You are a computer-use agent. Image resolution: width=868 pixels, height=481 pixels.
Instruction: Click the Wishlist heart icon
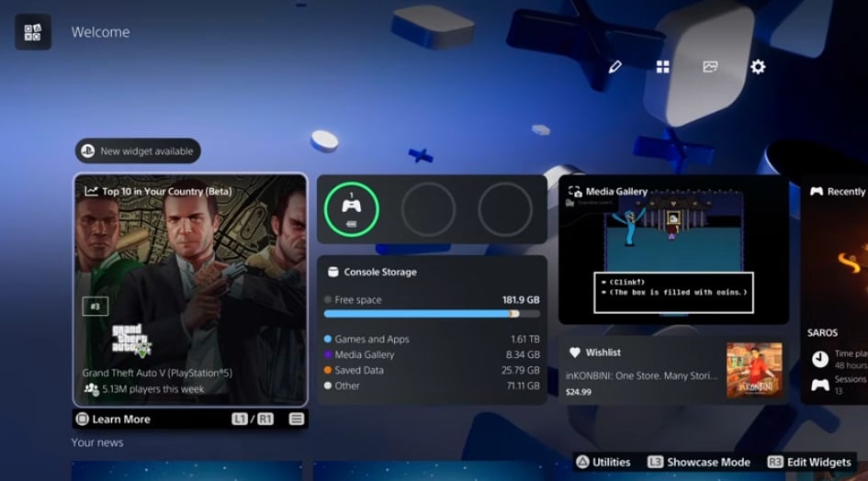click(575, 352)
